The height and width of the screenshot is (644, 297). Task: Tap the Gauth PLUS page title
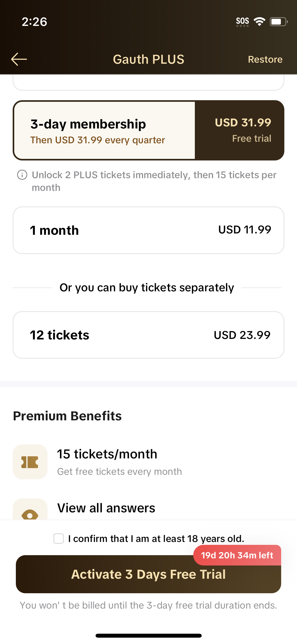(149, 59)
